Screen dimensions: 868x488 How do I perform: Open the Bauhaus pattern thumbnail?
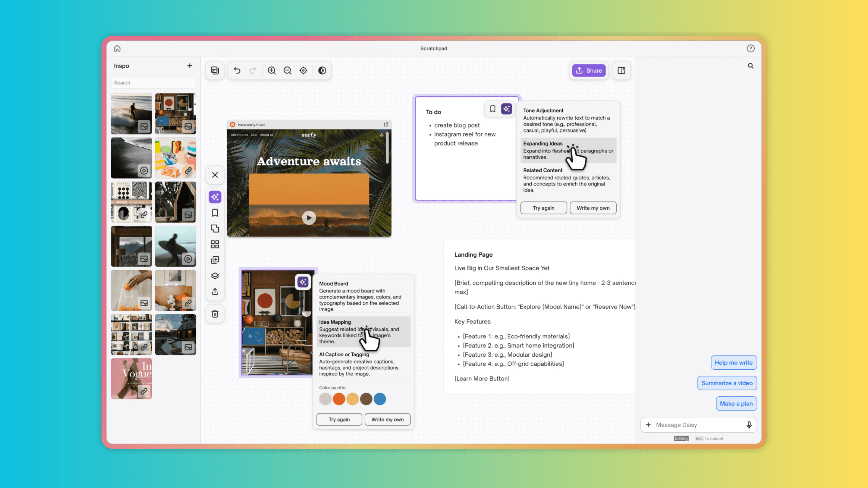pyautogui.click(x=131, y=202)
